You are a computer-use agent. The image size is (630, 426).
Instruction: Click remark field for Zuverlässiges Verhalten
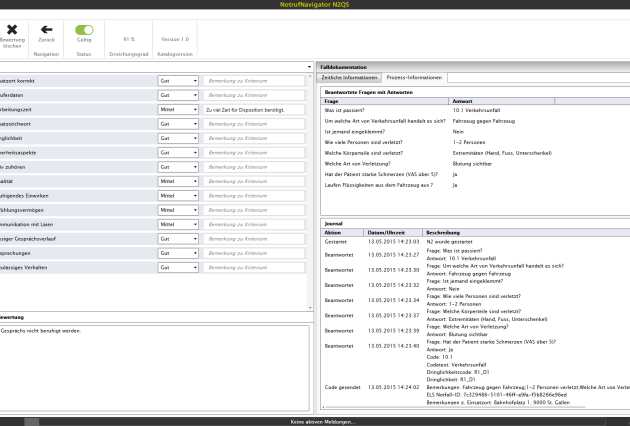[x=254, y=267]
